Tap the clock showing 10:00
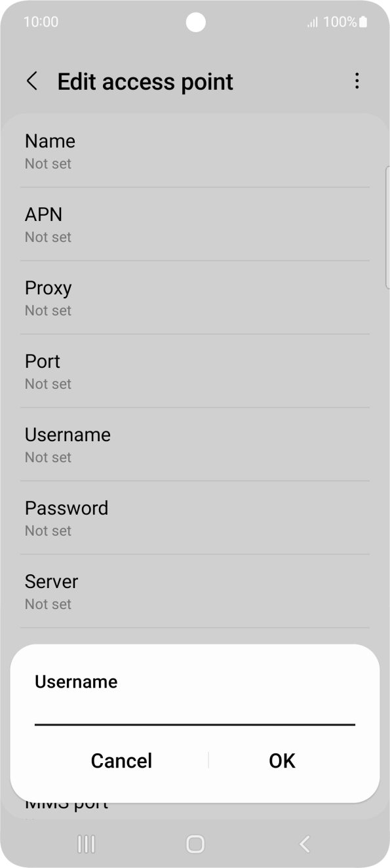This screenshot has height=868, width=390. tap(41, 22)
